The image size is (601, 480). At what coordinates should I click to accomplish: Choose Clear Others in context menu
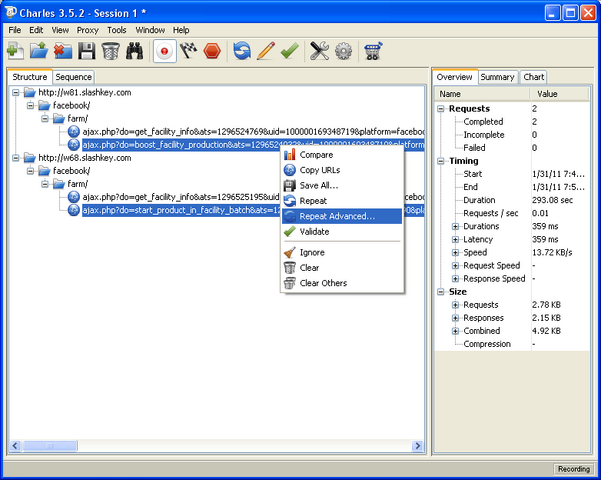coord(342,283)
